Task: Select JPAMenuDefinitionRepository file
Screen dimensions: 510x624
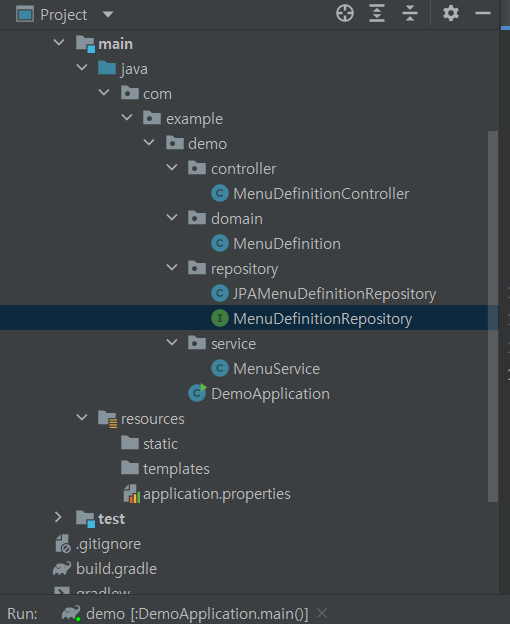Action: tap(334, 294)
